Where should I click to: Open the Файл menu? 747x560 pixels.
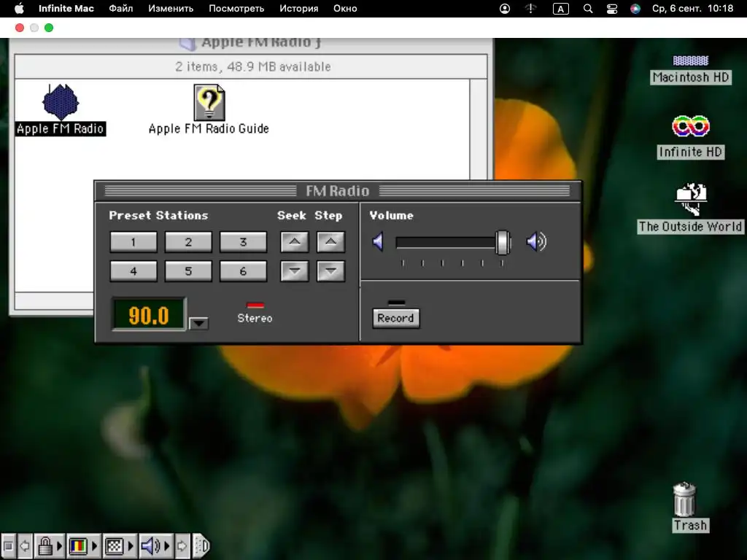(121, 9)
